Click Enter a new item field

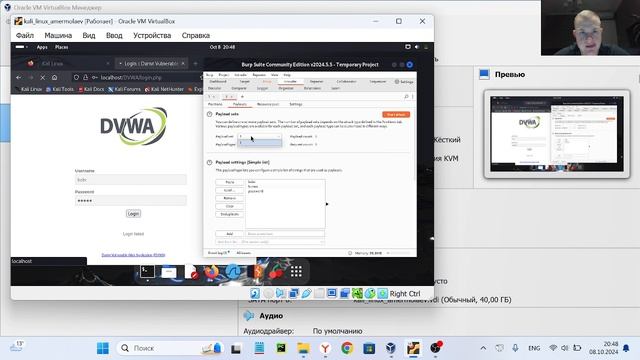285,234
